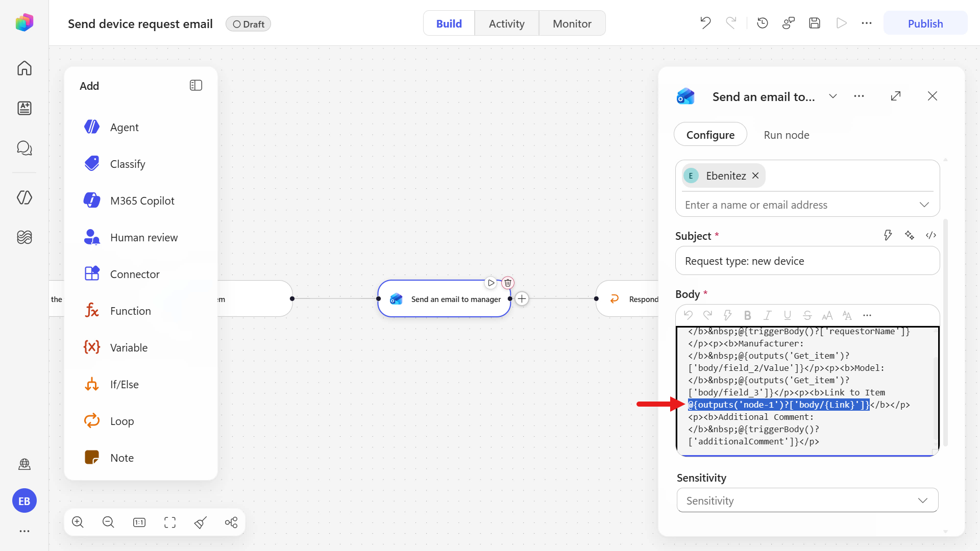This screenshot has height=551, width=980.
Task: Click the zoom in canvas icon
Action: pyautogui.click(x=78, y=522)
